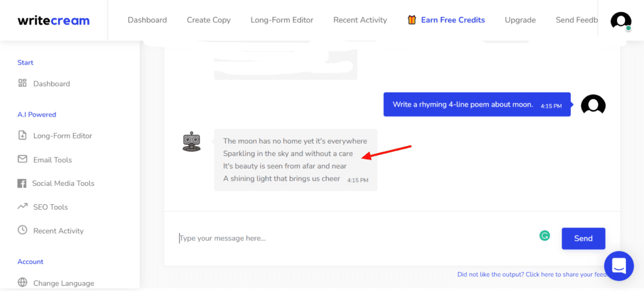
Task: Click the writecream logo
Action: [x=53, y=20]
